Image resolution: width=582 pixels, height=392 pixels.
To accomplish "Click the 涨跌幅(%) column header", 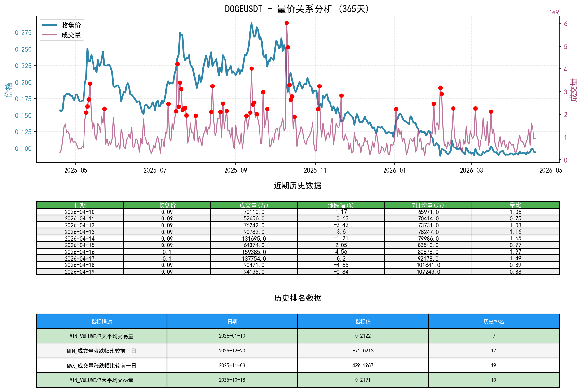I will [x=341, y=205].
